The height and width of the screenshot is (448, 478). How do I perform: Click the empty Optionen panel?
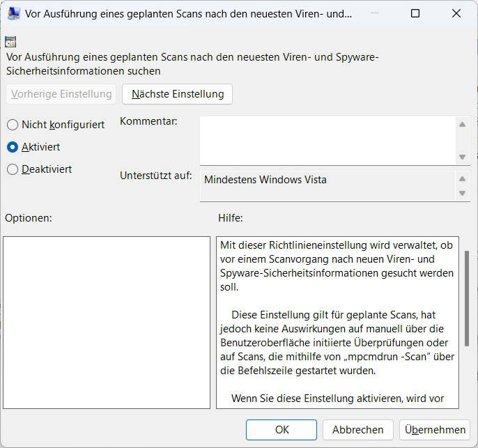coord(107,322)
